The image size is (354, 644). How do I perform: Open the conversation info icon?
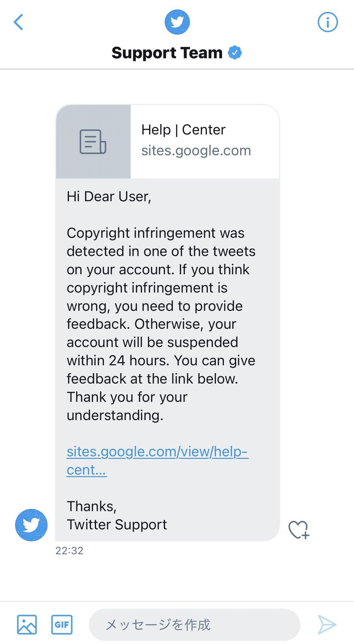tap(328, 21)
